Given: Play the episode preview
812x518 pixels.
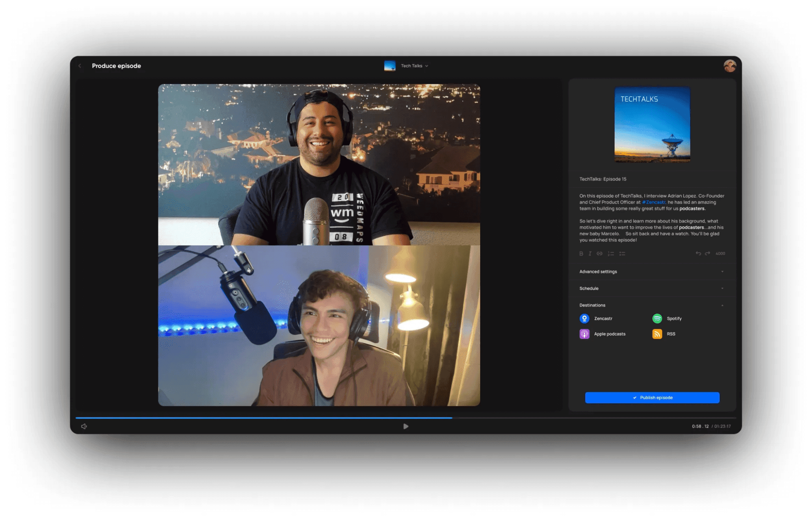Looking at the screenshot, I should (x=406, y=426).
